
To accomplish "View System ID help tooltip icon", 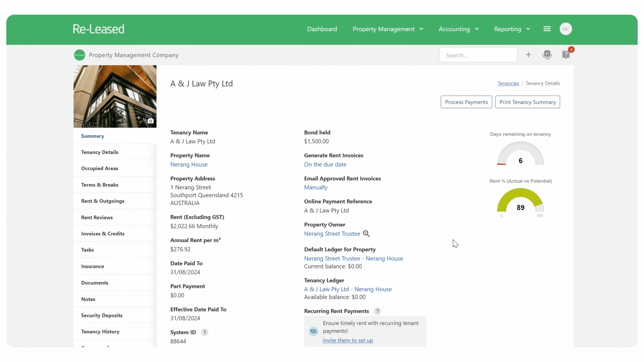I will click(205, 332).
